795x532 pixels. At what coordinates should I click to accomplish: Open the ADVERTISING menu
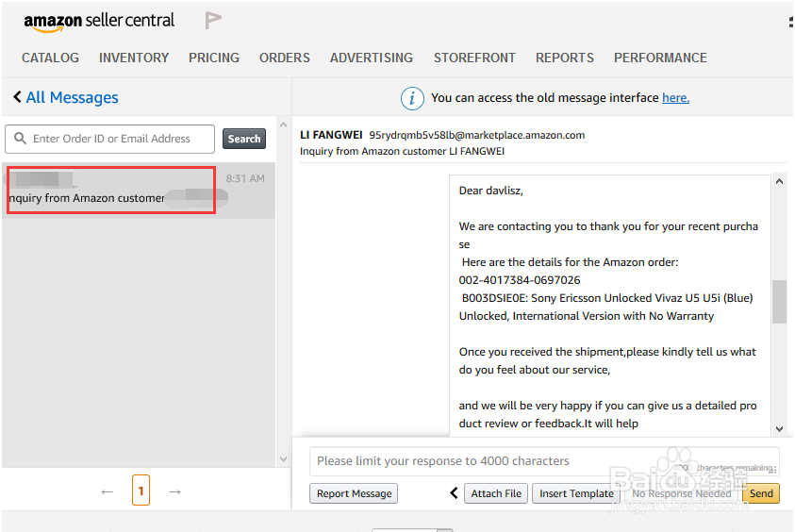372,58
